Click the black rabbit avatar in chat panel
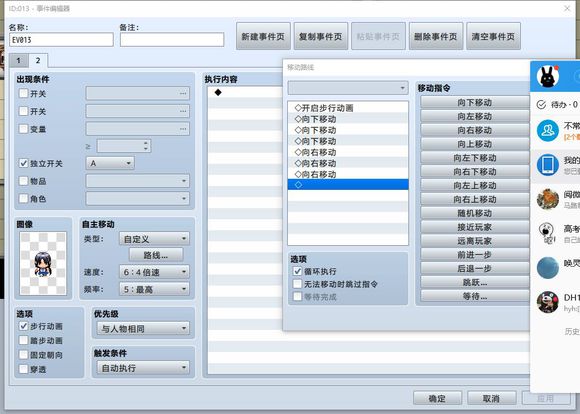 548,77
